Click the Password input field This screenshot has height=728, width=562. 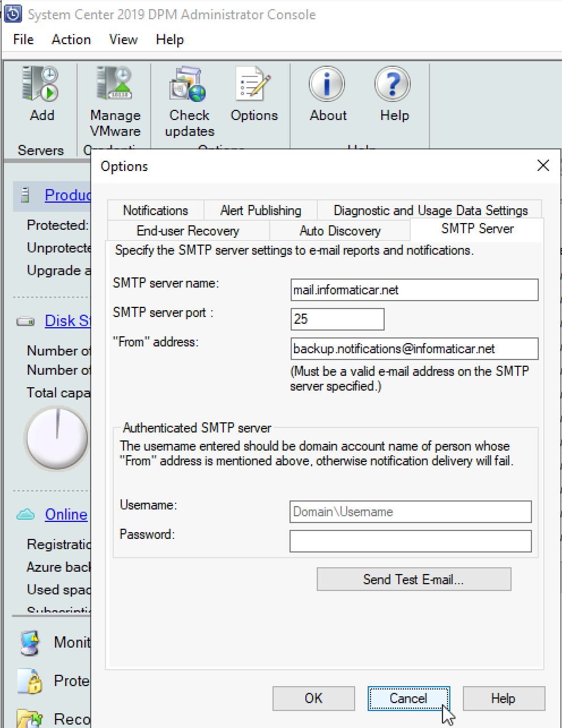tap(410, 541)
